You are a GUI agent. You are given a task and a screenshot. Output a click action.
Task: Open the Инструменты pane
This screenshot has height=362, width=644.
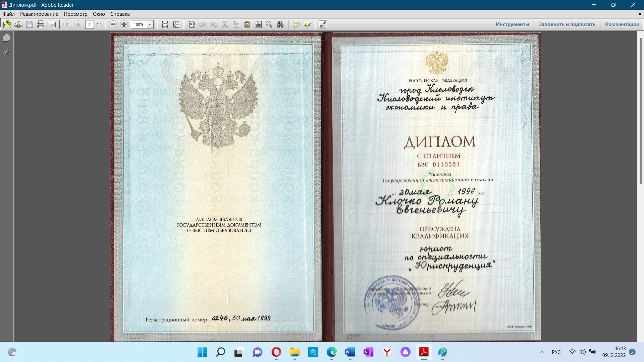click(512, 24)
